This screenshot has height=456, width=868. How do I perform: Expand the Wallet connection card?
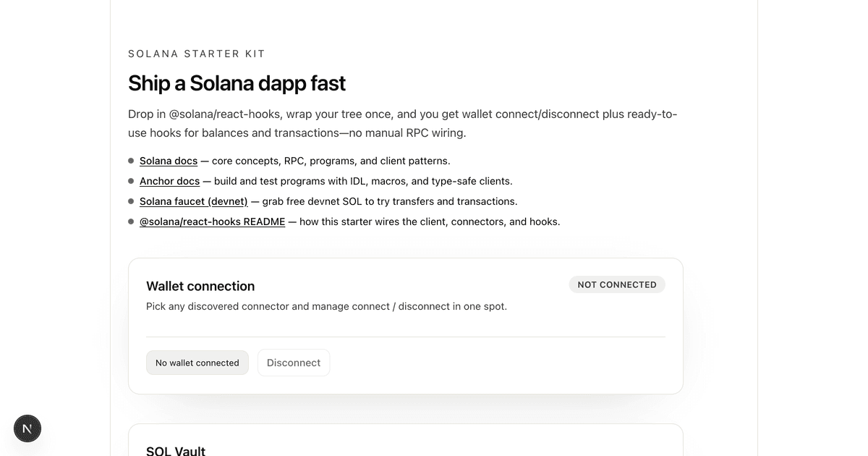pos(405,325)
